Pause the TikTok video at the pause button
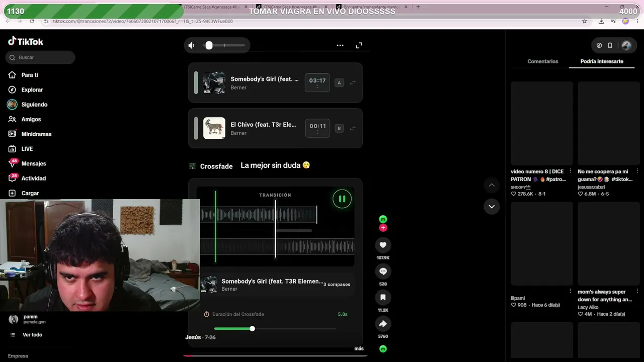The width and height of the screenshot is (644, 362). point(342,199)
